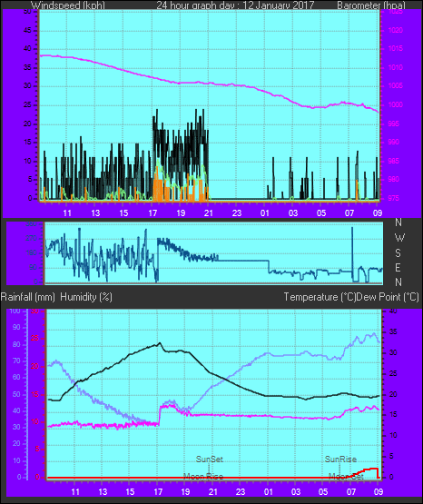The height and width of the screenshot is (504, 423).
Task: Click the "SunSet" marker label
Action: coord(210,459)
